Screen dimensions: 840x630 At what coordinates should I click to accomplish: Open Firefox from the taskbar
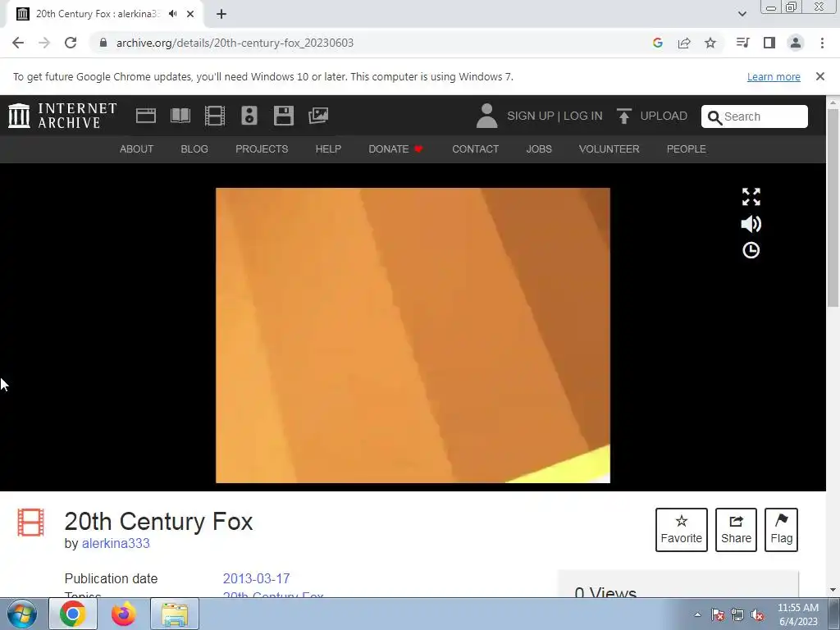[123, 614]
